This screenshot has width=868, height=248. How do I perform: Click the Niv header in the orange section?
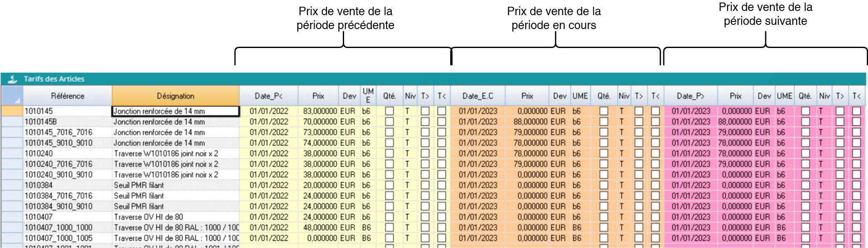pyautogui.click(x=624, y=96)
